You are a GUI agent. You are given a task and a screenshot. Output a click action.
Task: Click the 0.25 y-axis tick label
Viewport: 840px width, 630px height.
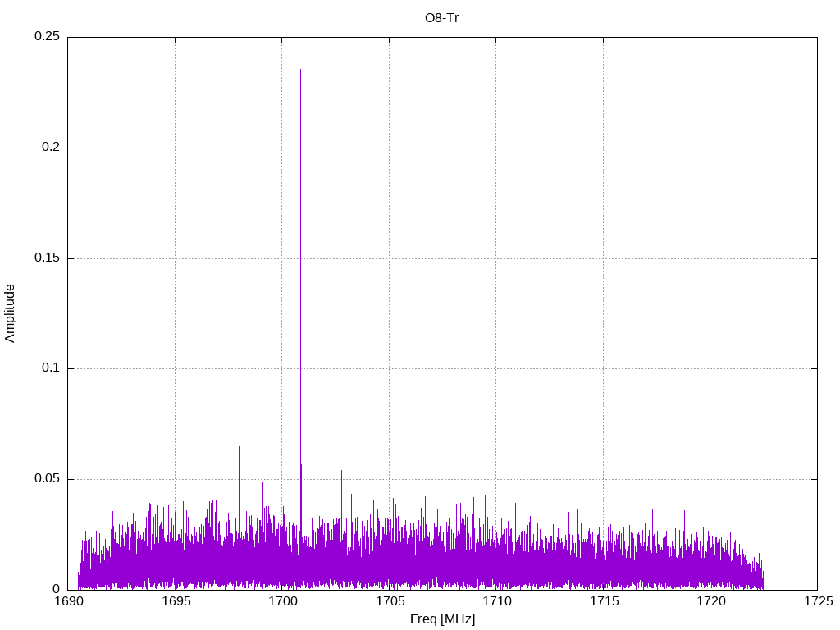[x=47, y=37]
